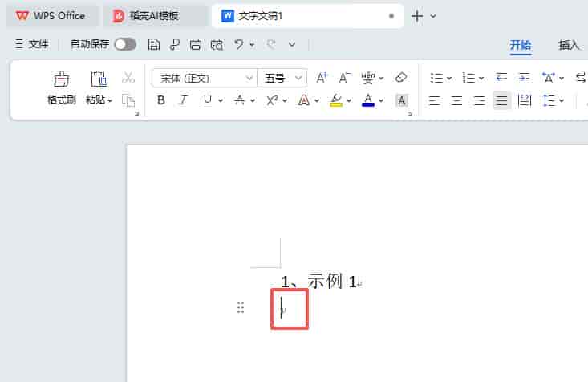
Task: Click the Increase Indent icon
Action: click(524, 78)
